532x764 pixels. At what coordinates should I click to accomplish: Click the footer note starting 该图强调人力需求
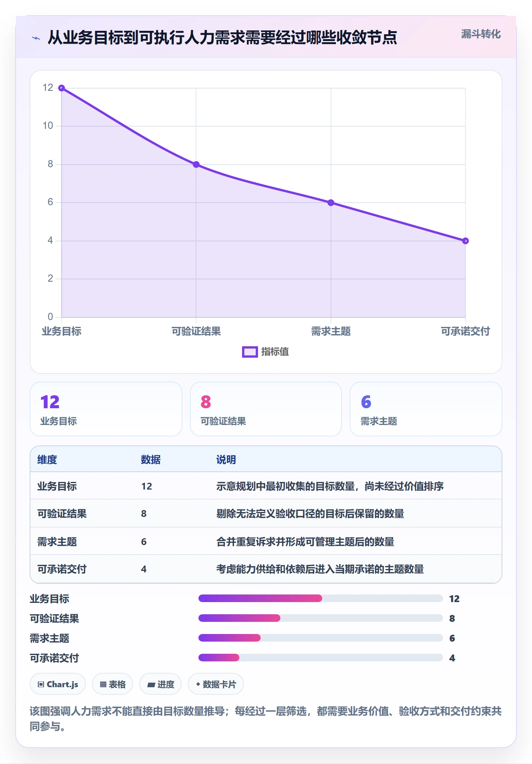click(x=266, y=719)
